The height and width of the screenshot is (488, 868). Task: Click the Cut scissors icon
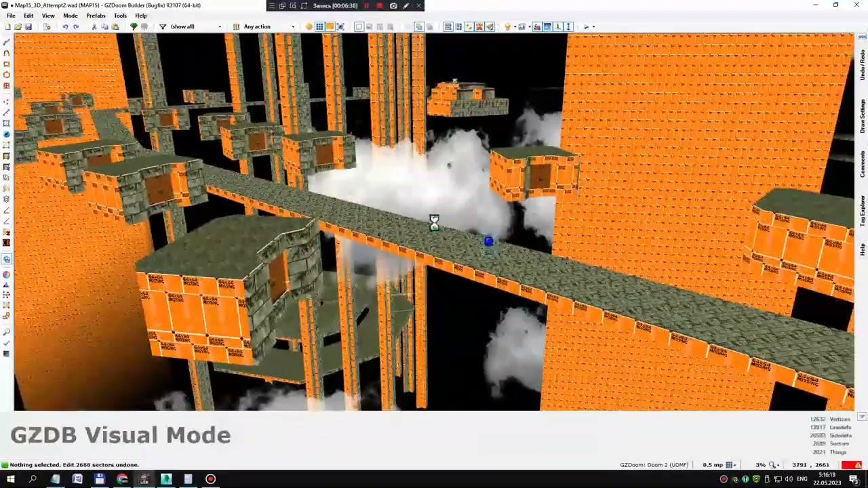pyautogui.click(x=94, y=26)
